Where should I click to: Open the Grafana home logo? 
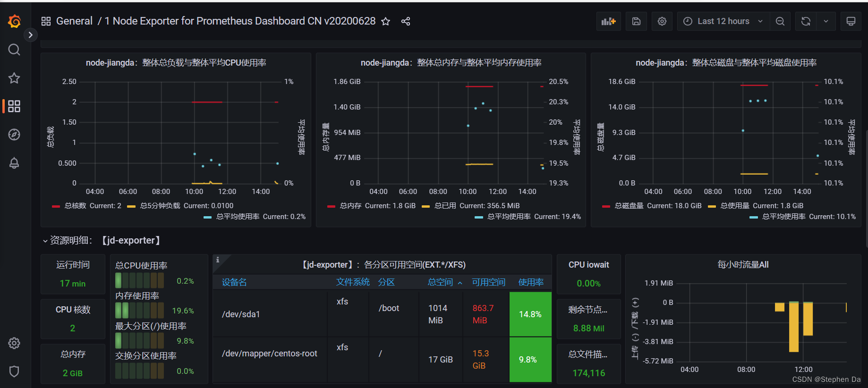(14, 21)
